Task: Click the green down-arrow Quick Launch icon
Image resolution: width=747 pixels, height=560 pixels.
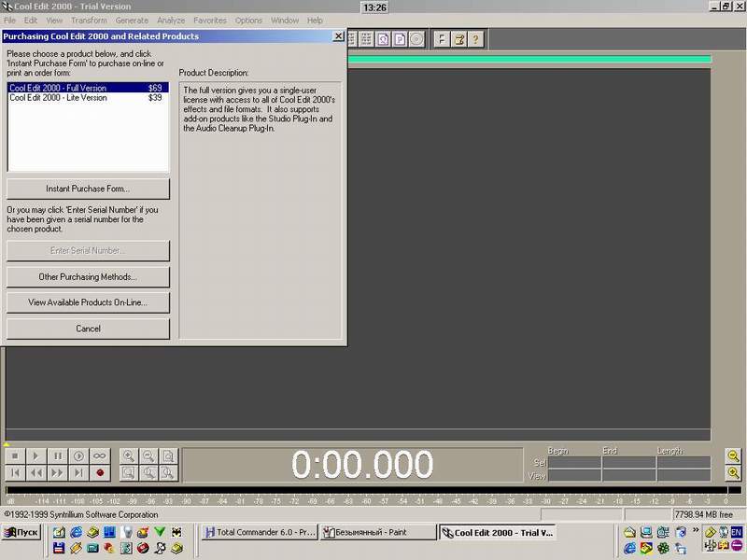Action: tap(160, 532)
